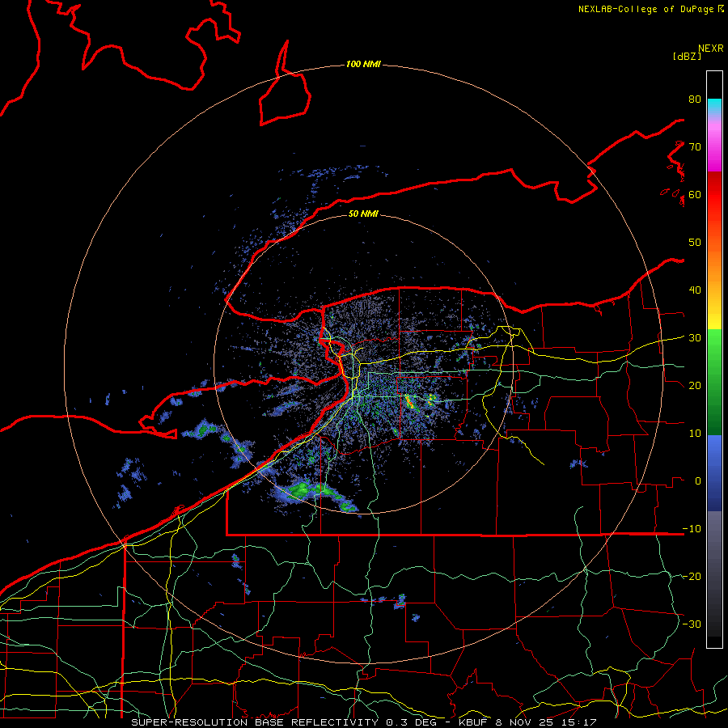Click the cyan top of the color scale

tap(714, 106)
